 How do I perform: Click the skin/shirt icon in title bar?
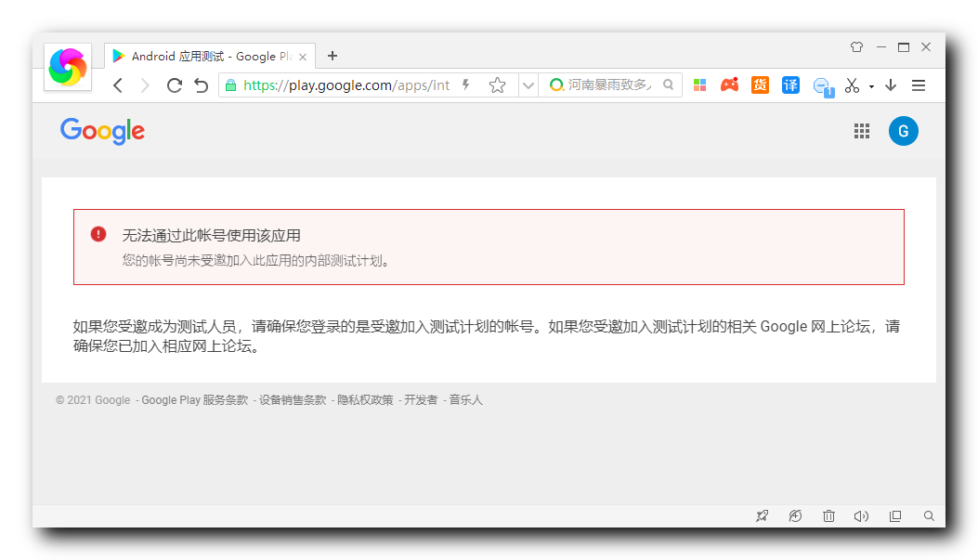coord(856,46)
